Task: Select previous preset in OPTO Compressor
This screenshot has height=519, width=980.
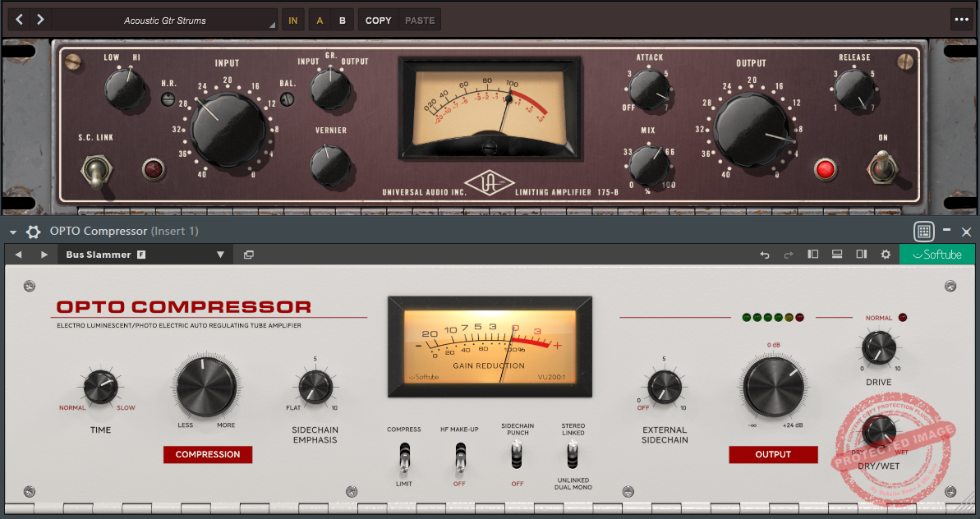Action: (18, 255)
